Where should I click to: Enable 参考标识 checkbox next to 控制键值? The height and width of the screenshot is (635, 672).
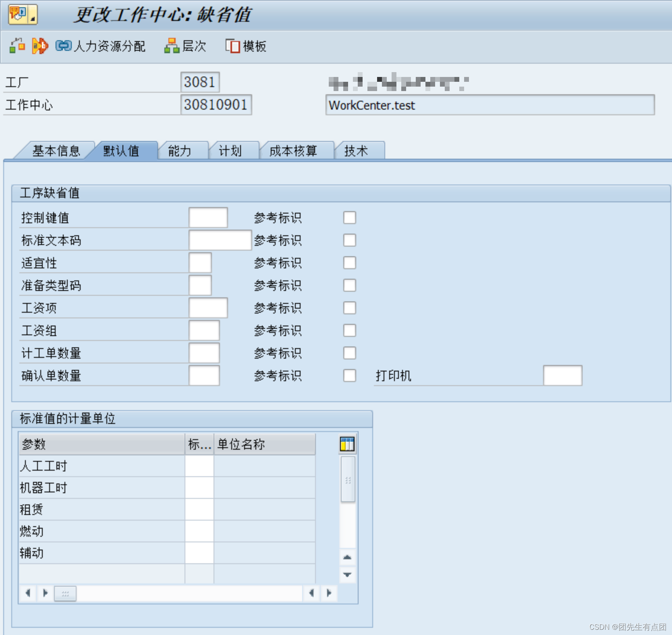tap(350, 217)
